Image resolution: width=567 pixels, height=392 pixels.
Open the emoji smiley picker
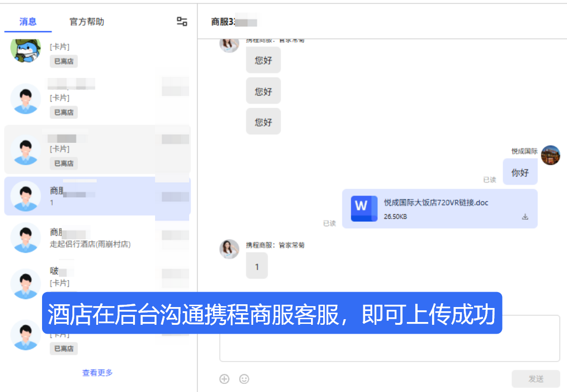coord(244,379)
